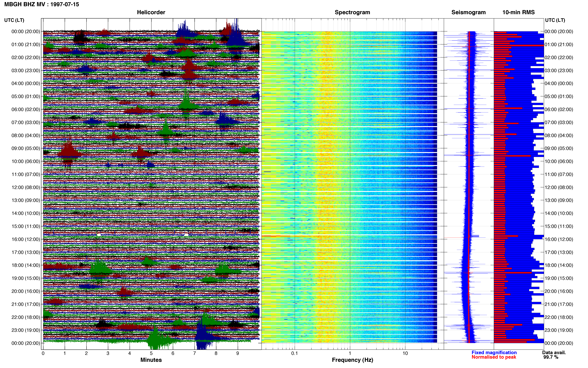This screenshot has height=368, width=588.
Task: Select helicorder time label 02:00 (22:00)
Action: point(26,57)
